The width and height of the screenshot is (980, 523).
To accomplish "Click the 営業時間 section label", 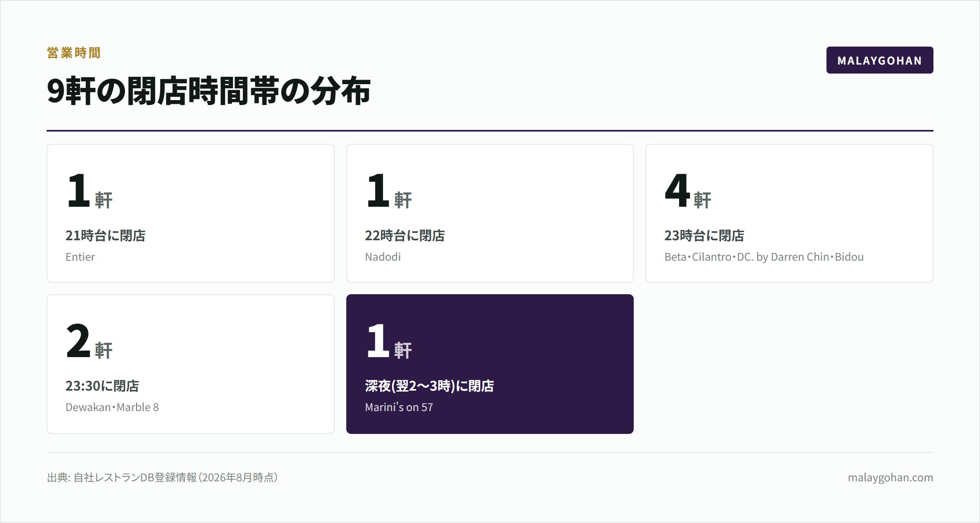I will click(73, 53).
